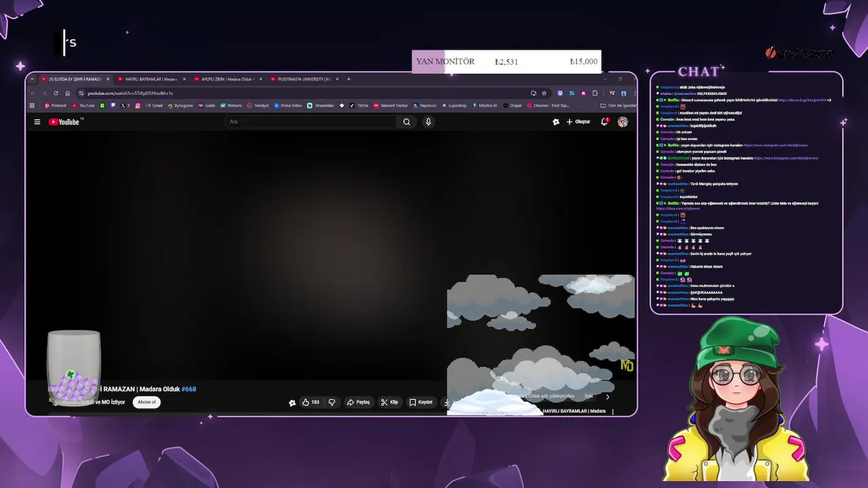Open the Instagram link in BotRix chat message
Image resolution: width=868 pixels, height=488 pixels.
pos(776,145)
